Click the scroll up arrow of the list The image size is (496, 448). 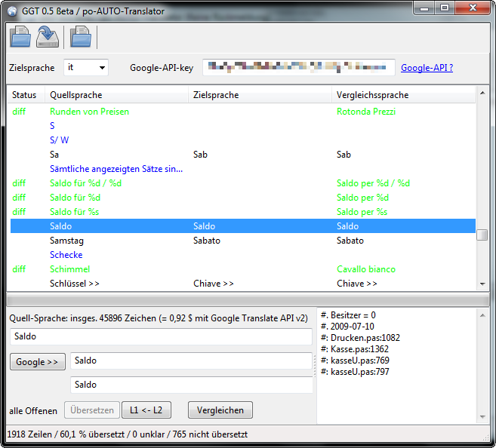[x=482, y=94]
